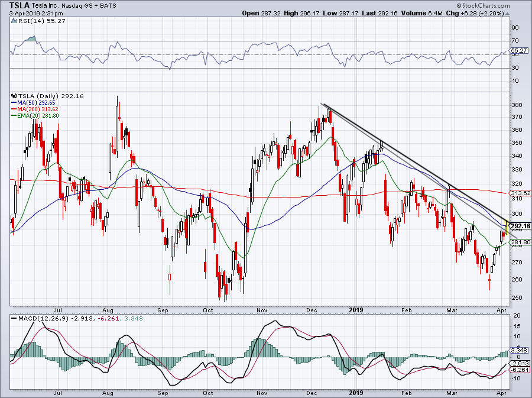
Task: Click the 3-Apr-2019 2:31pm timestamp
Action: pos(36,14)
